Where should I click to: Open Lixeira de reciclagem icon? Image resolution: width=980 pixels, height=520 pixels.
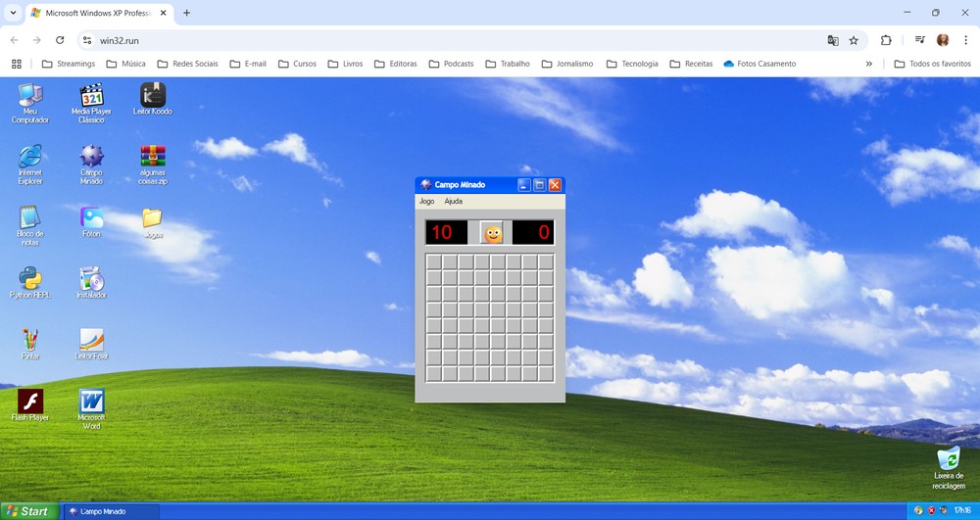tap(949, 467)
